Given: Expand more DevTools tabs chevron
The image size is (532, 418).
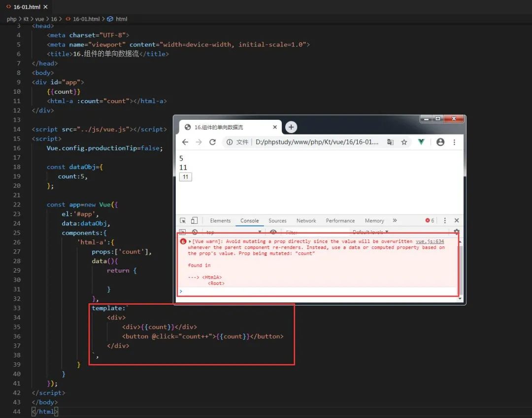Looking at the screenshot, I should (x=395, y=220).
